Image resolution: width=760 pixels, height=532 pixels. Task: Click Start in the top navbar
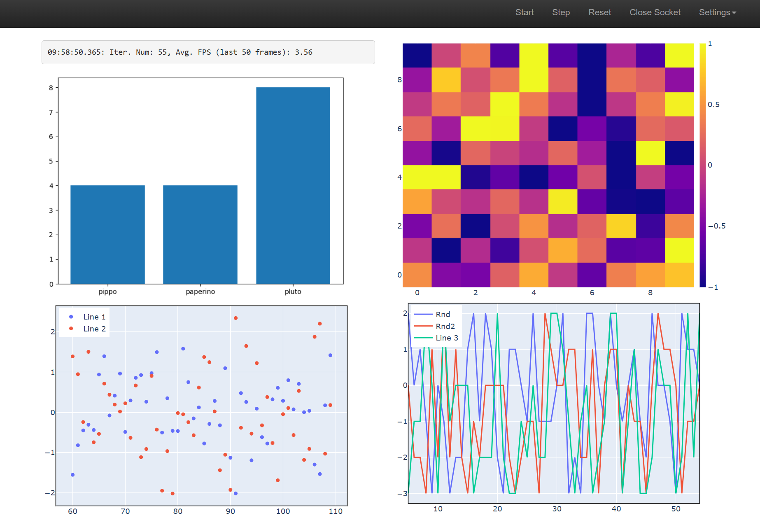(x=524, y=12)
